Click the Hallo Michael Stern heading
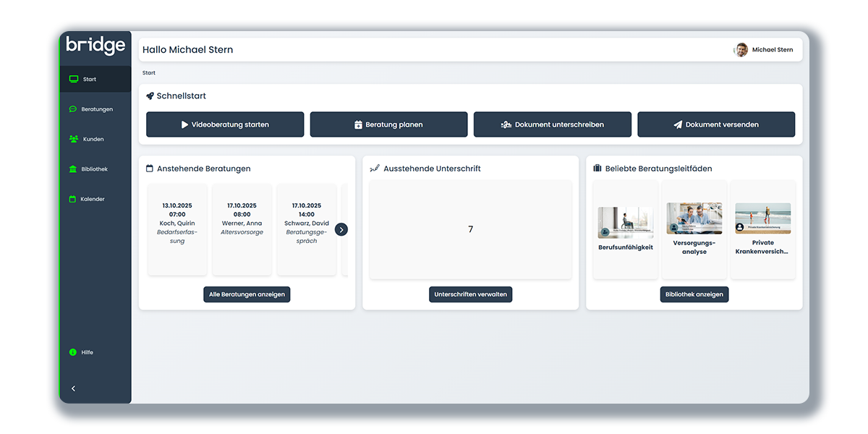 point(188,50)
